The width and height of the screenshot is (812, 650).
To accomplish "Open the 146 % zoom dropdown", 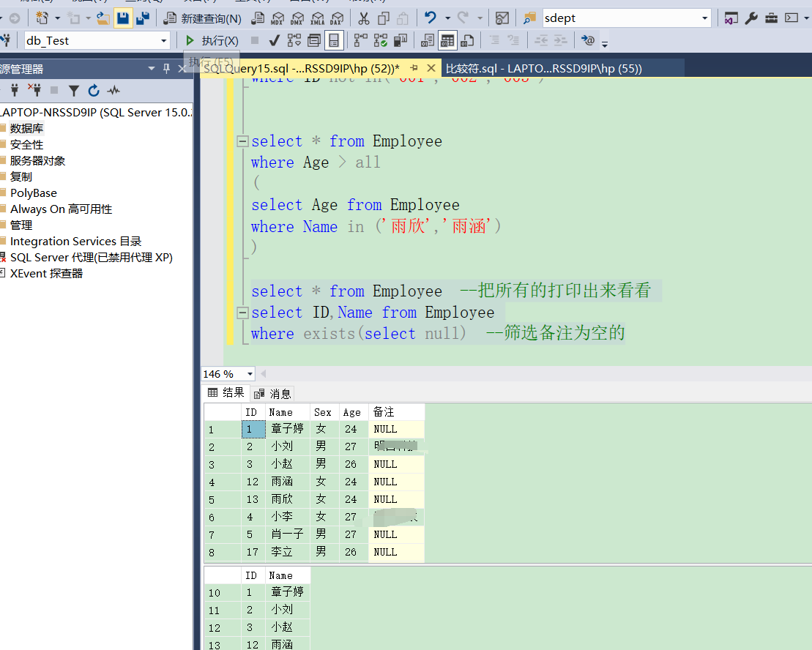I will (x=250, y=373).
